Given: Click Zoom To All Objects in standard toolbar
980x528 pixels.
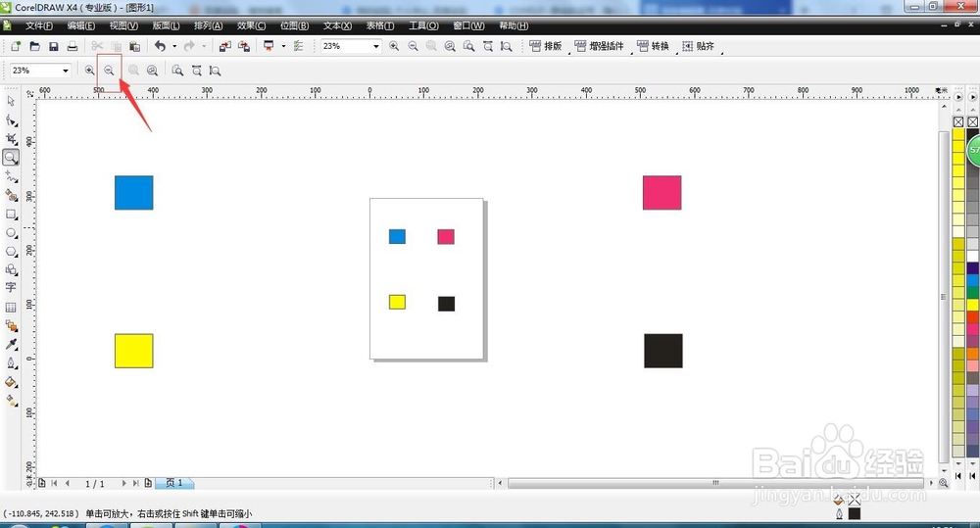Looking at the screenshot, I should (x=450, y=46).
